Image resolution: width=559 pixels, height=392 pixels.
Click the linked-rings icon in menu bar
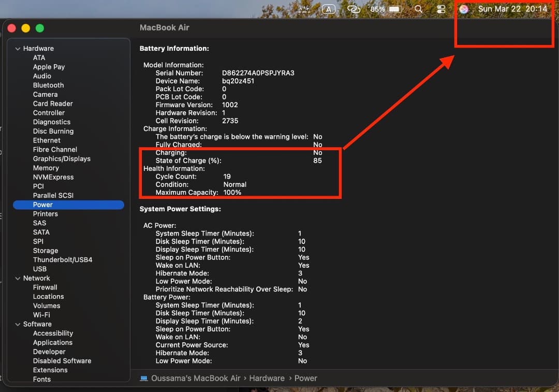[354, 9]
